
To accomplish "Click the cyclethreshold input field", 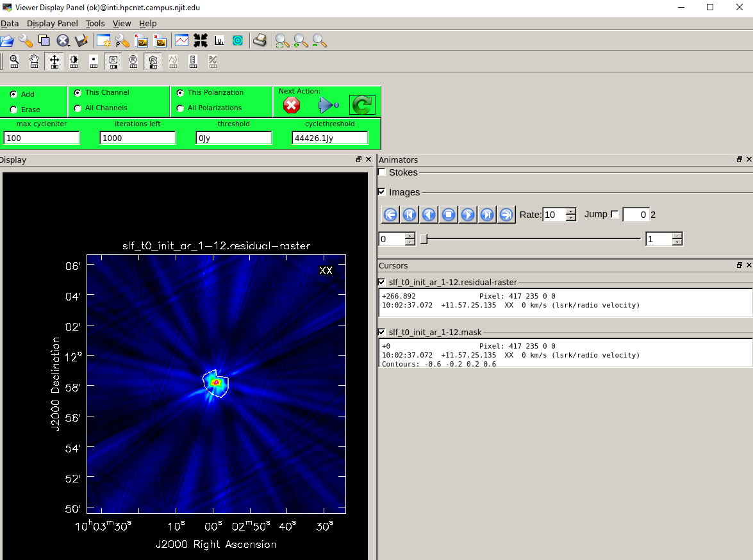I will [x=330, y=138].
